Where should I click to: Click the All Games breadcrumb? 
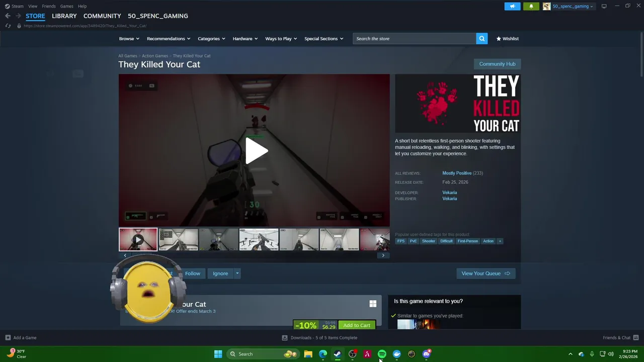tap(127, 56)
